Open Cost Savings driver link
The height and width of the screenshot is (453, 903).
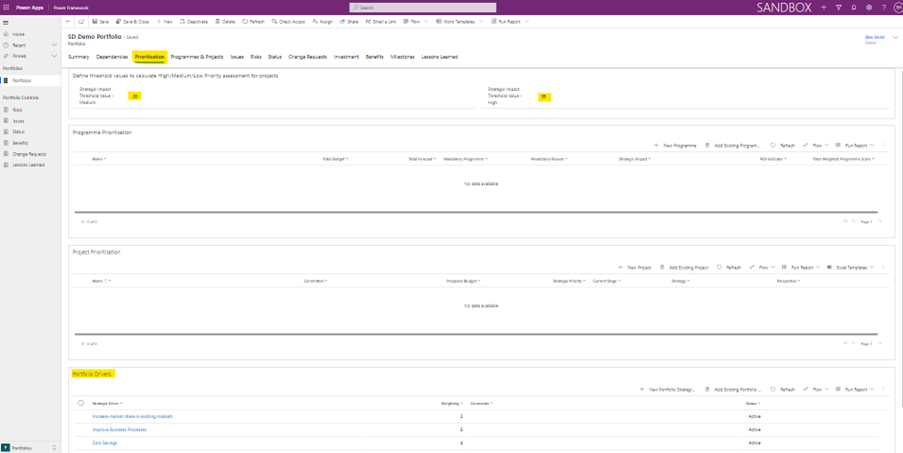click(105, 443)
